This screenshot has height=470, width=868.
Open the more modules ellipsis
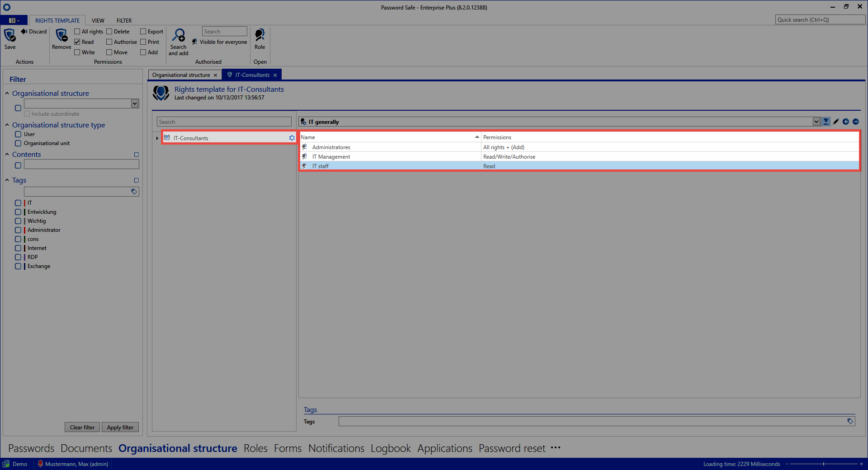pyautogui.click(x=556, y=448)
